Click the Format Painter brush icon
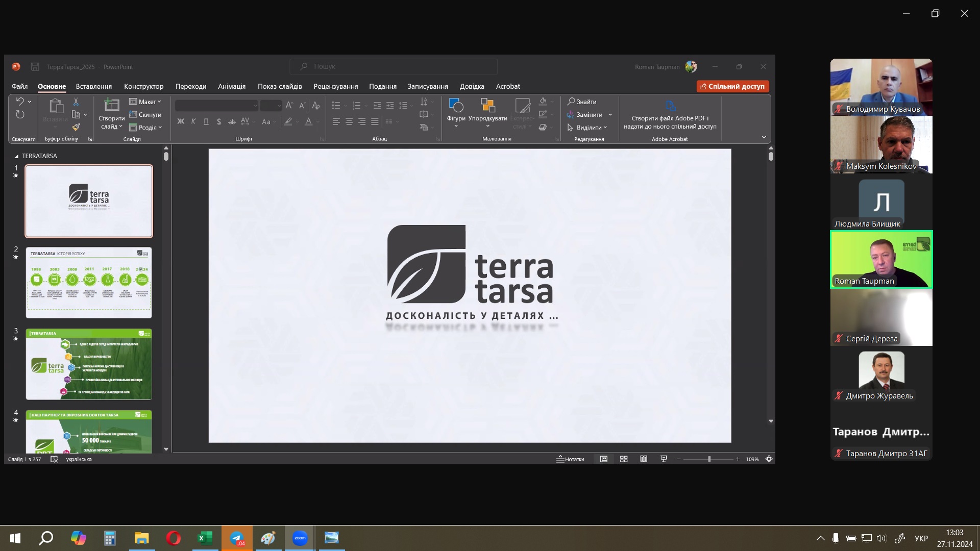Screen dimensions: 980x551 76,127
